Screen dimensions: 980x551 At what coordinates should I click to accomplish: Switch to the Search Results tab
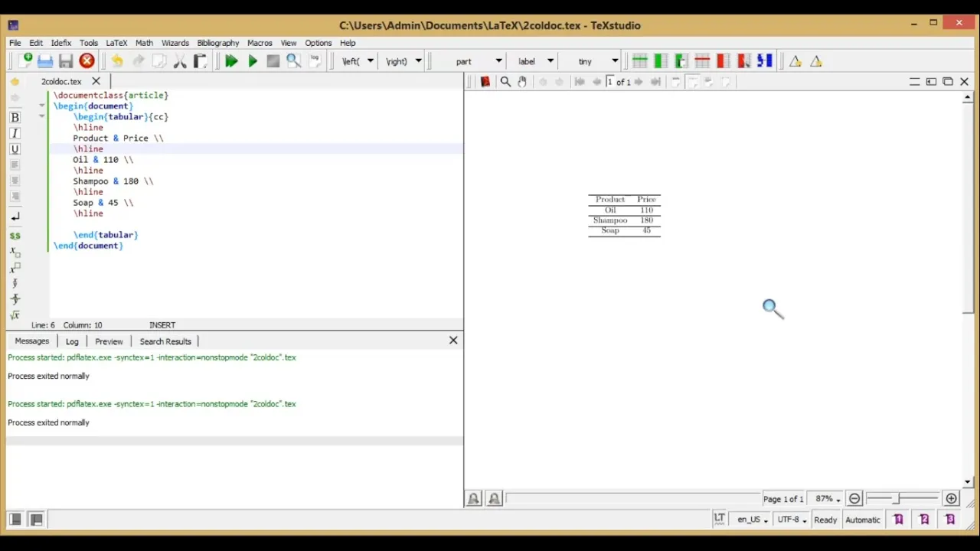[x=165, y=341]
